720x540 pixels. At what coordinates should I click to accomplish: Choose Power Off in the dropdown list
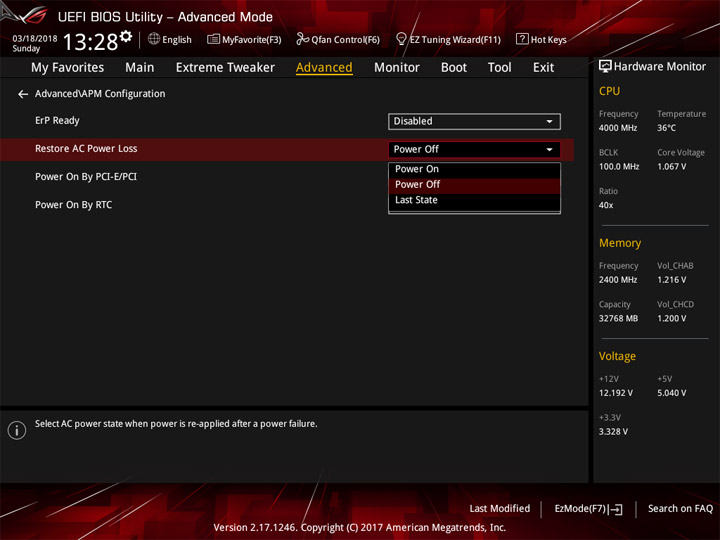pos(474,185)
